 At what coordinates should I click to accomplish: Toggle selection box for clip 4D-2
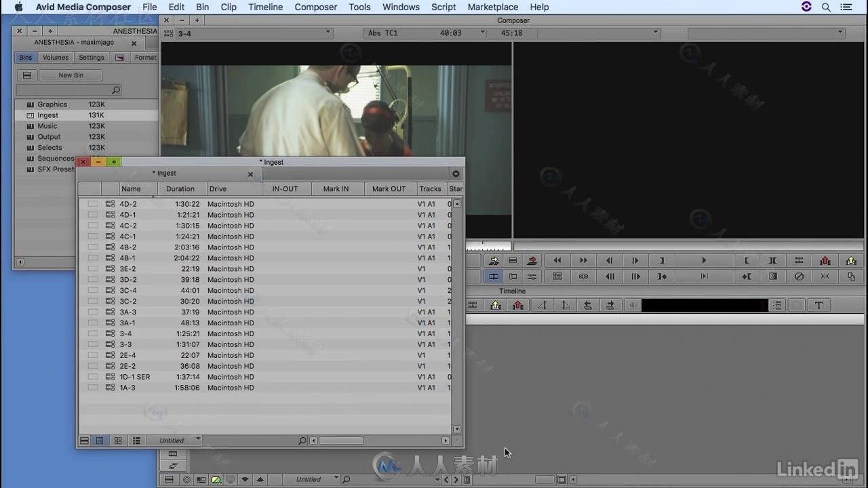tap(92, 204)
